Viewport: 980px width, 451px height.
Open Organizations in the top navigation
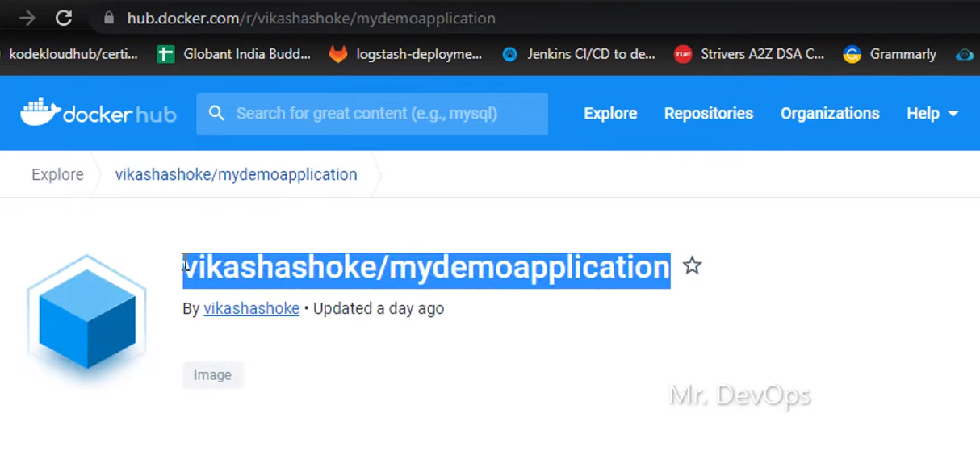pyautogui.click(x=830, y=114)
